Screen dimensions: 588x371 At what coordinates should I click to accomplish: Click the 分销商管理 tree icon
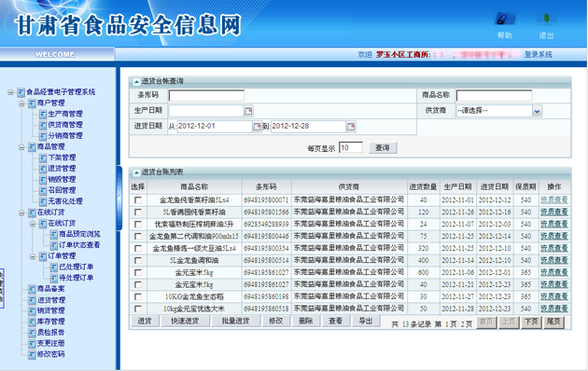(x=43, y=136)
